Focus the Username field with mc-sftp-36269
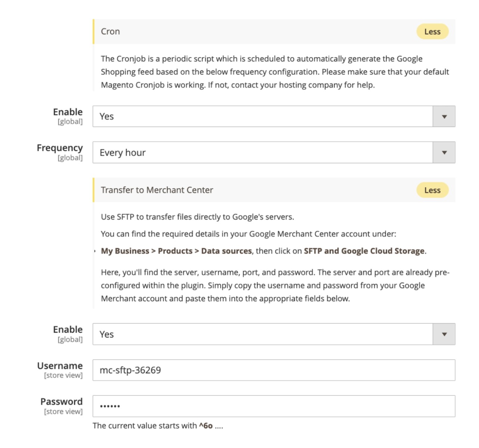The height and width of the screenshot is (448, 479). click(274, 370)
